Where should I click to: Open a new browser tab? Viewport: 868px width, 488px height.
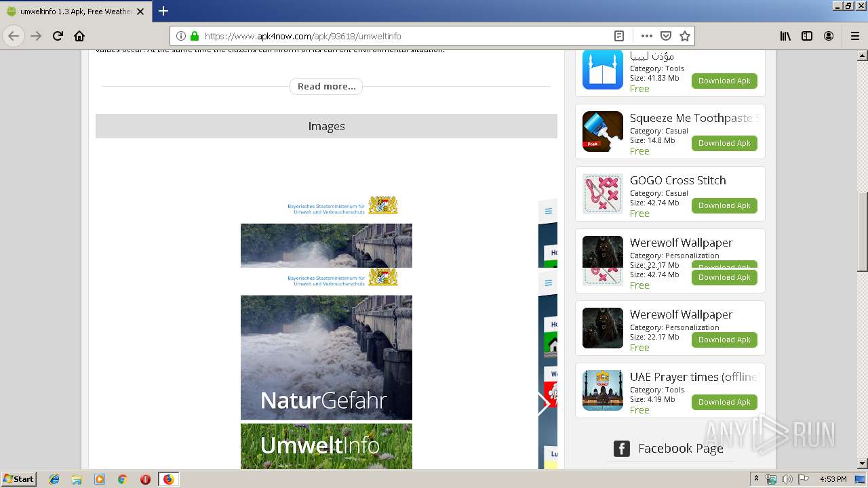(x=163, y=11)
